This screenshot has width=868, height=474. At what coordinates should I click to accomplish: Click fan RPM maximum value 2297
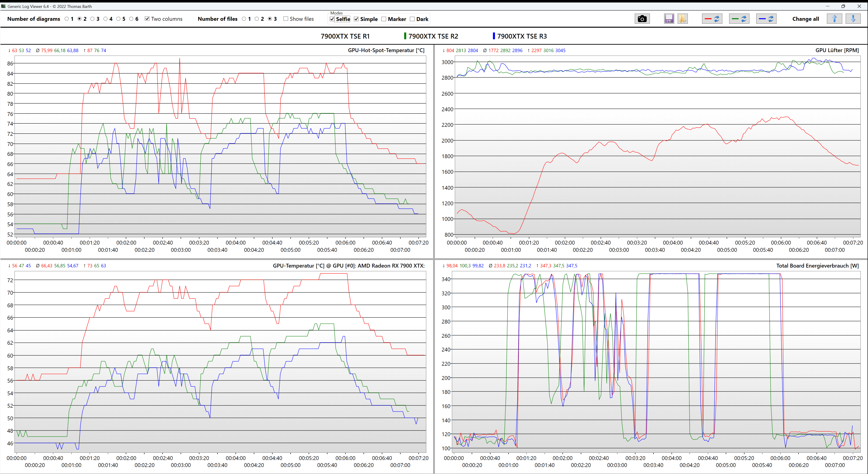point(537,51)
